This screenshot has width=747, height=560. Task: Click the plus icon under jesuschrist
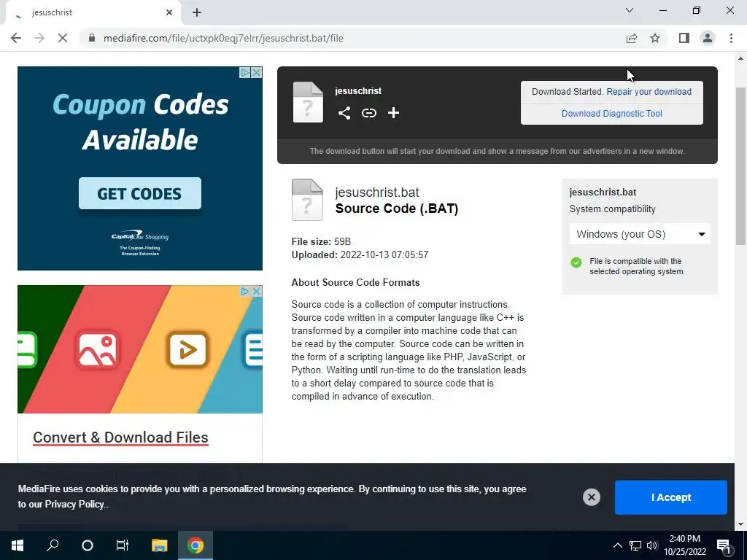click(393, 113)
